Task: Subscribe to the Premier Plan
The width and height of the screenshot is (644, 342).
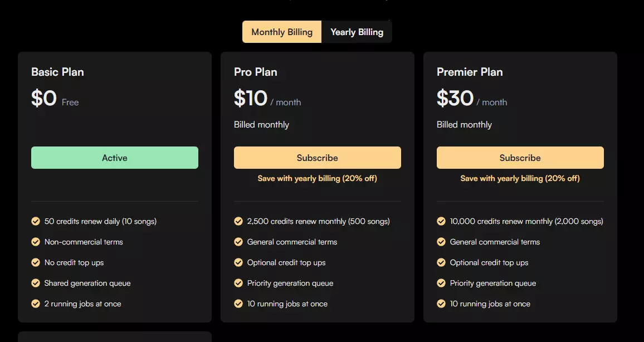Action: [x=520, y=158]
